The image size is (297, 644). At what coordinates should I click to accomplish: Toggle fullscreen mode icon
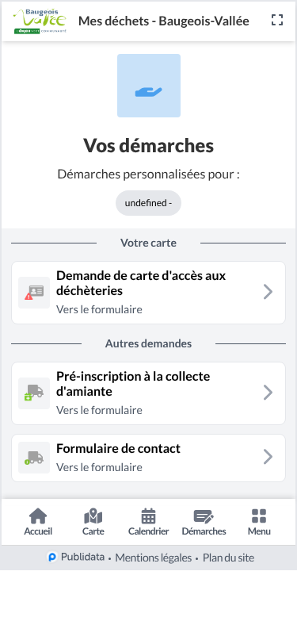click(277, 20)
